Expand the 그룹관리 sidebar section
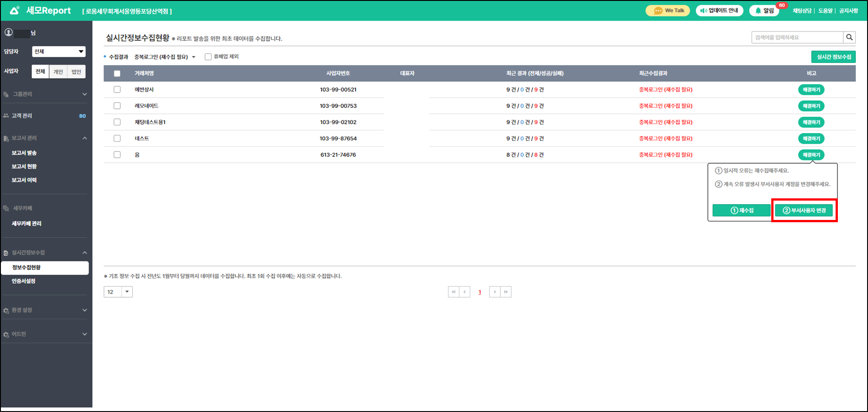The width and height of the screenshot is (868, 412). click(45, 94)
